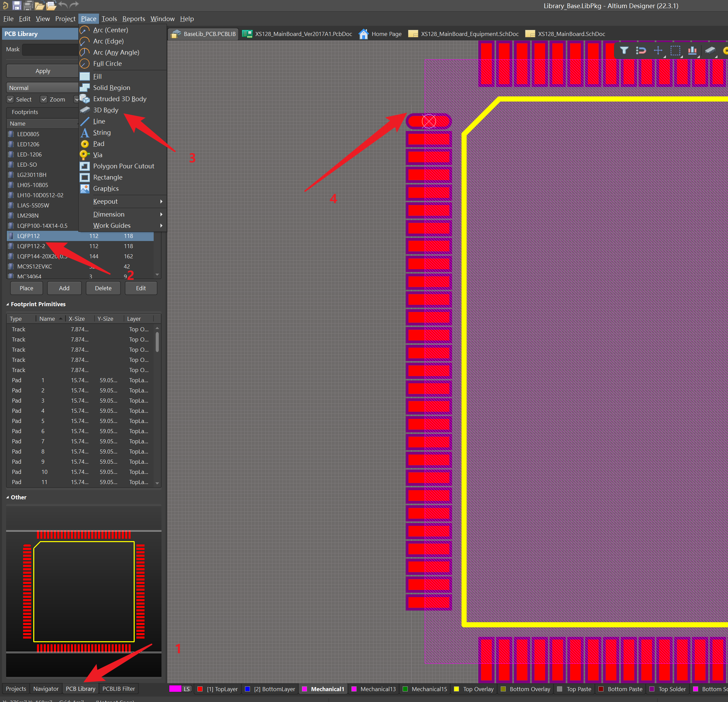The image size is (728, 702).
Task: Collapse the Other section
Action: [7, 497]
